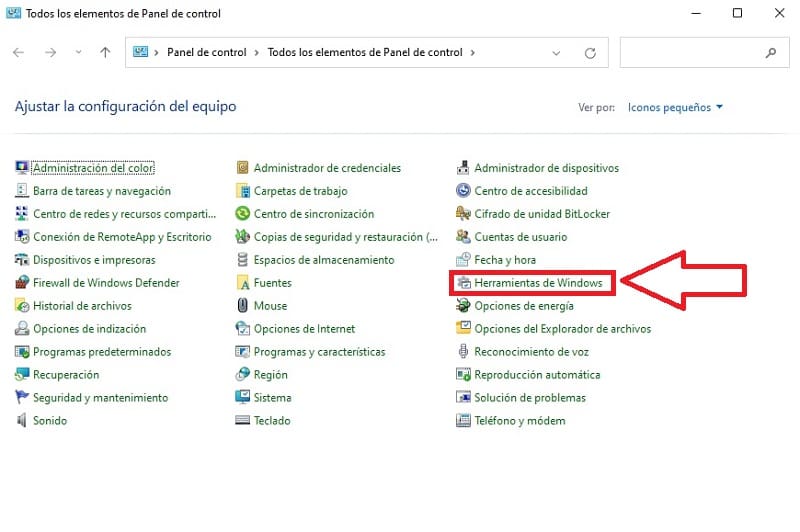Image resolution: width=800 pixels, height=532 pixels.
Task: Click the Barra de tareas y navegación icon
Action: point(21,190)
